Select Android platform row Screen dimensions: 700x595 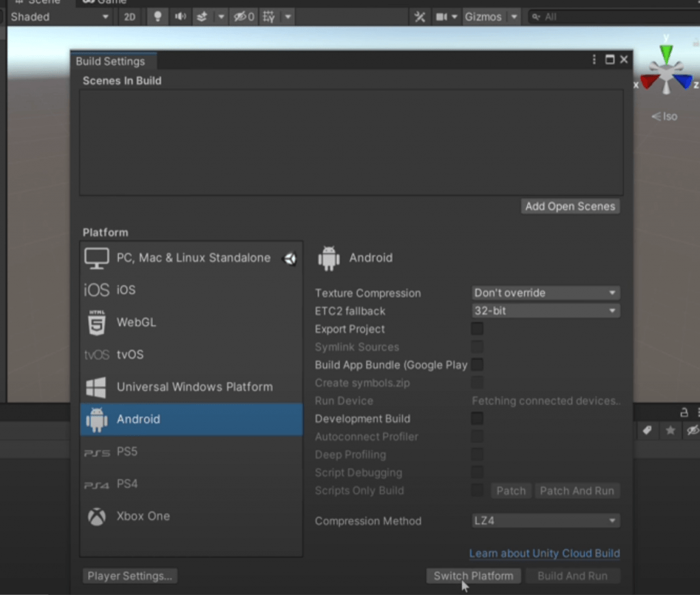click(191, 419)
